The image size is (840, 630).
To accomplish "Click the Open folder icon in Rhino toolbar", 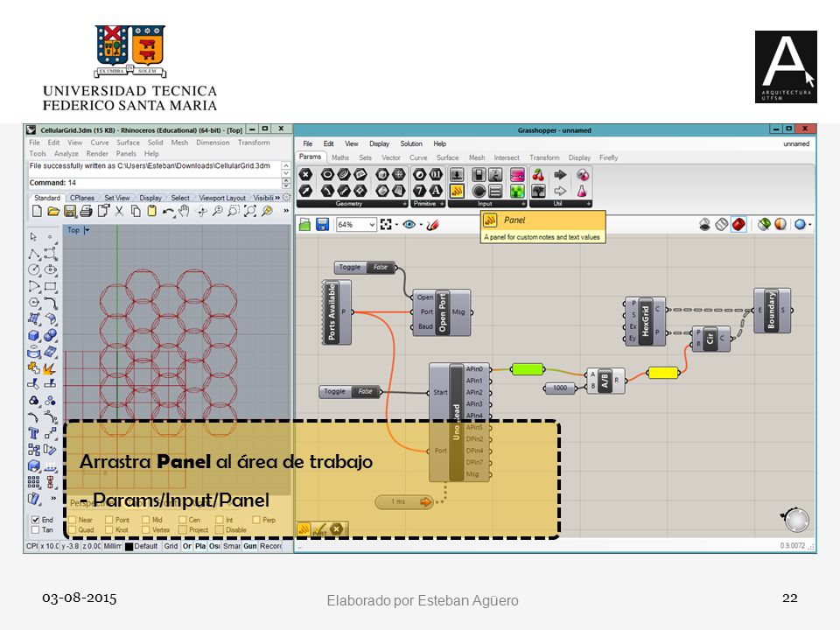I will (x=53, y=211).
